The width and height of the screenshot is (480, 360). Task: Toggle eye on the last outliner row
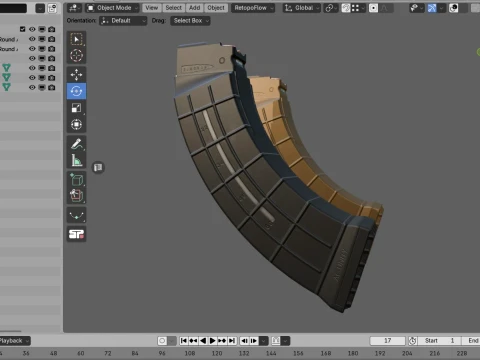click(x=32, y=87)
